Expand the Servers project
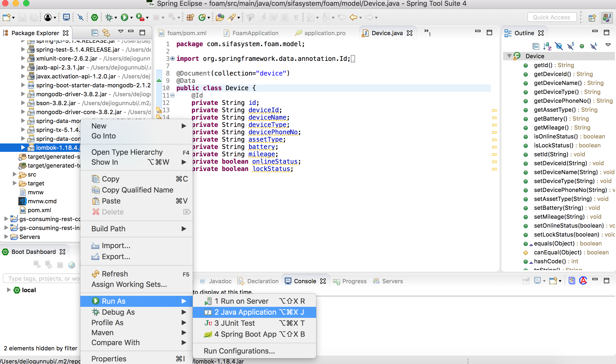Viewport: 616px width, 364px height. (x=6, y=237)
